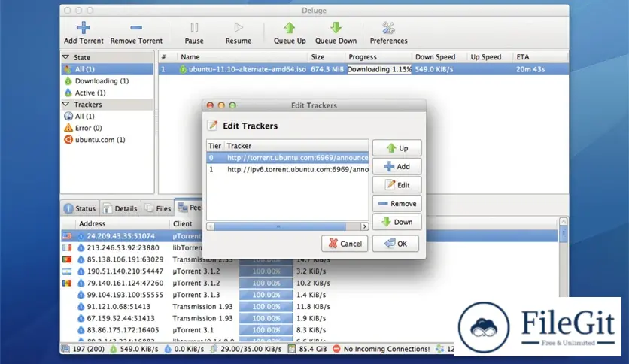The width and height of the screenshot is (629, 364).
Task: Filter by Active (1) state
Action: pos(107,93)
